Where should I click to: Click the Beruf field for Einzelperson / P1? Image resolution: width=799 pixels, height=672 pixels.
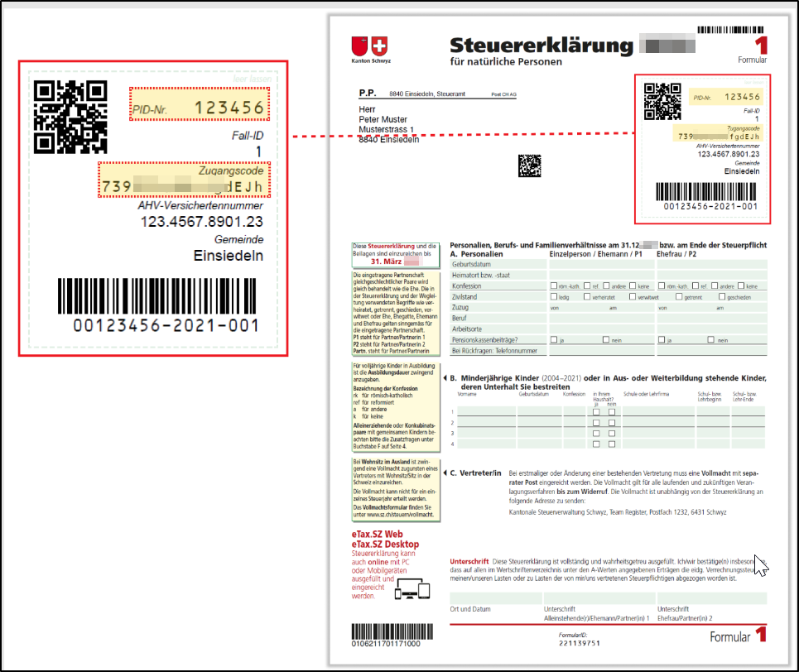click(602, 318)
